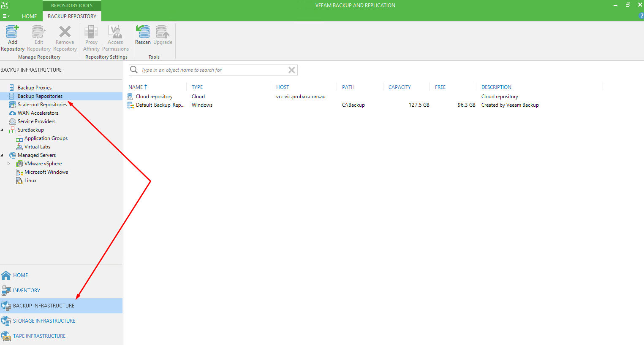Click the Default Backup Repository row icon

[130, 105]
